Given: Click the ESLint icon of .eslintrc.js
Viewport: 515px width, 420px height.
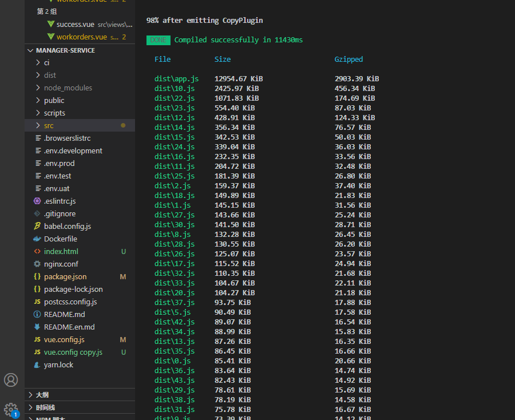Looking at the screenshot, I should 37,201.
